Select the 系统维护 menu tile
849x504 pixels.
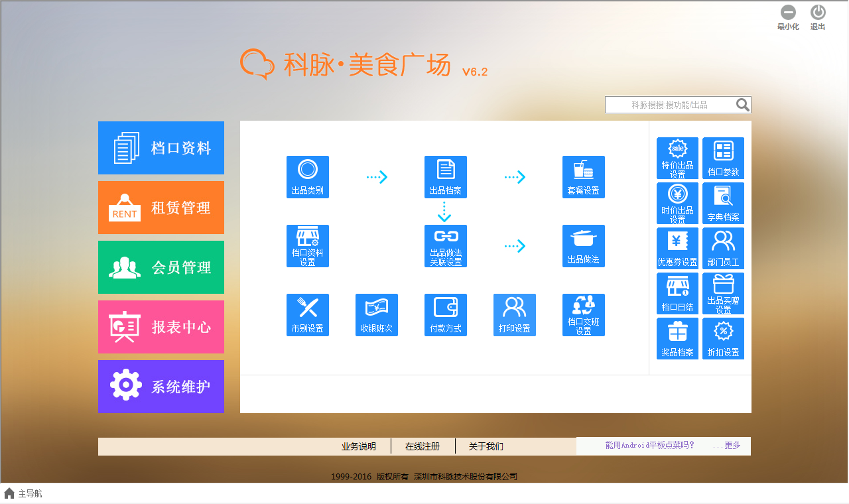[161, 387]
